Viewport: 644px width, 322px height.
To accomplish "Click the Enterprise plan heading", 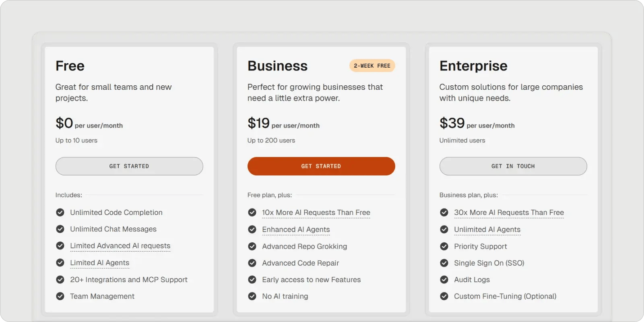I will 473,66.
